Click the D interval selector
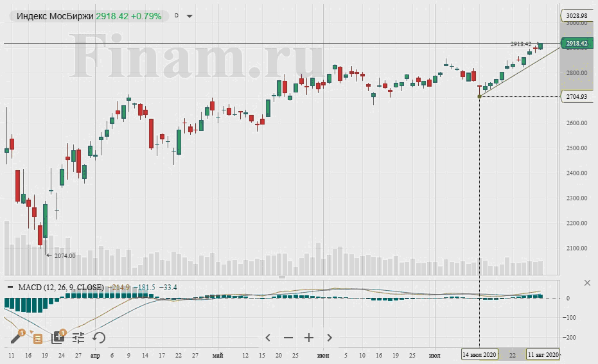Image resolution: width=598 pixels, height=364 pixels. (176, 15)
